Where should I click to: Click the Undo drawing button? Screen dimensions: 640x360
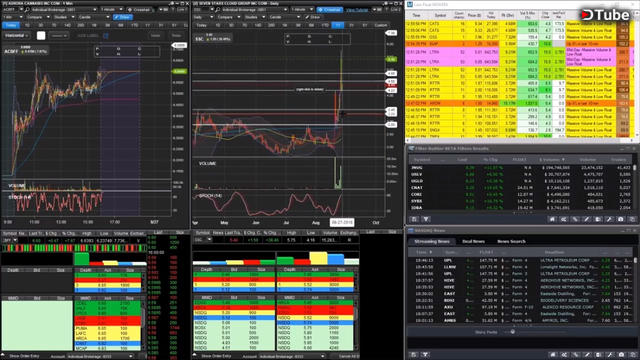[x=156, y=36]
